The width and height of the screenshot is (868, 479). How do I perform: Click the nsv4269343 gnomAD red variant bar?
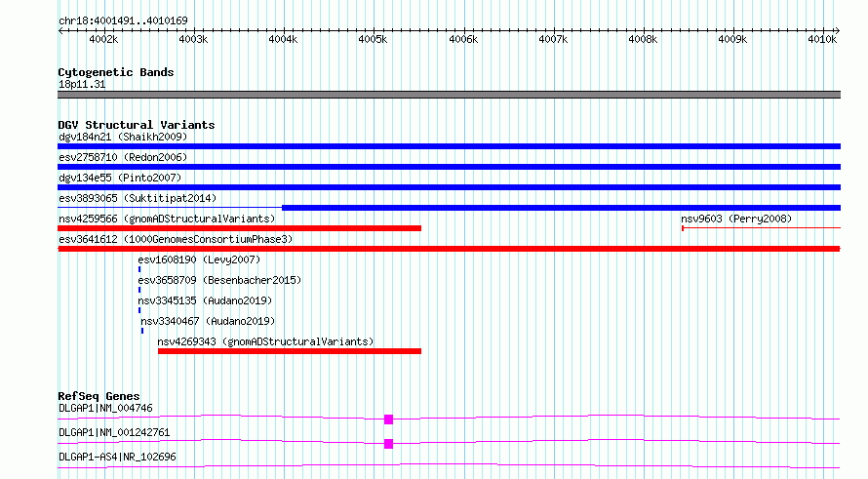[x=290, y=351]
